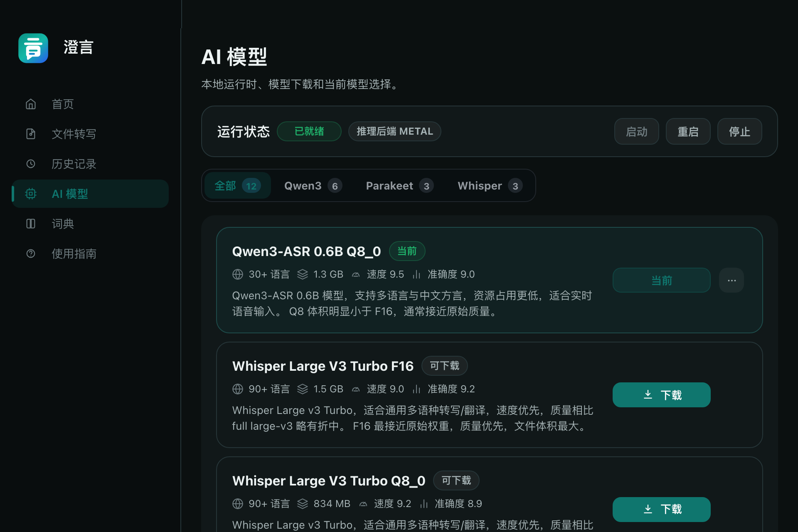Click the 准确度 9.0 value
The image size is (798, 532).
(x=451, y=274)
